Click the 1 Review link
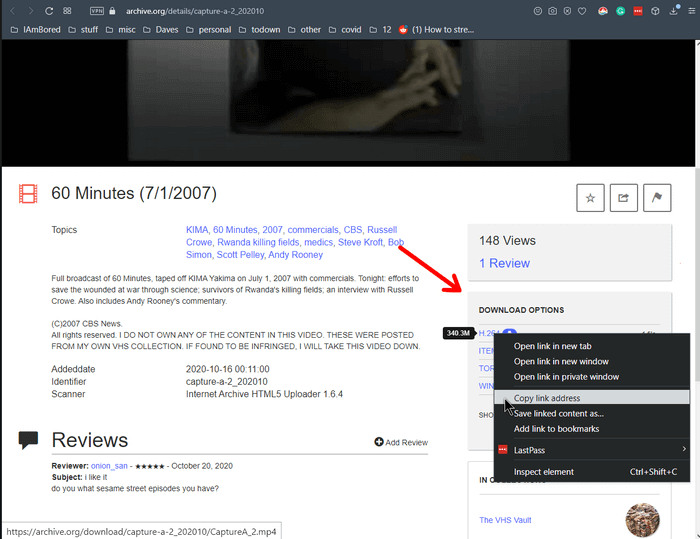 (504, 263)
